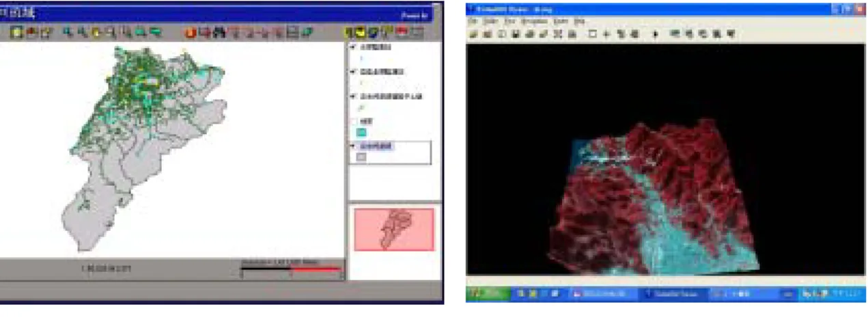Click the floppy-disk save icon in 3D viewer
Viewport: 868px width, 324px height.
pos(516,33)
